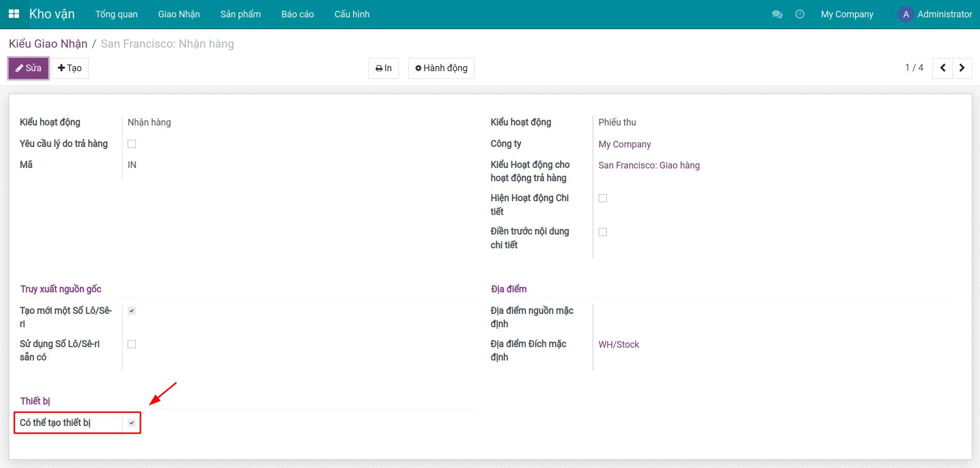Toggle Sử dụng Số Lô/Sê-ri sẵn có checkbox
This screenshot has height=468, width=980.
[132, 344]
